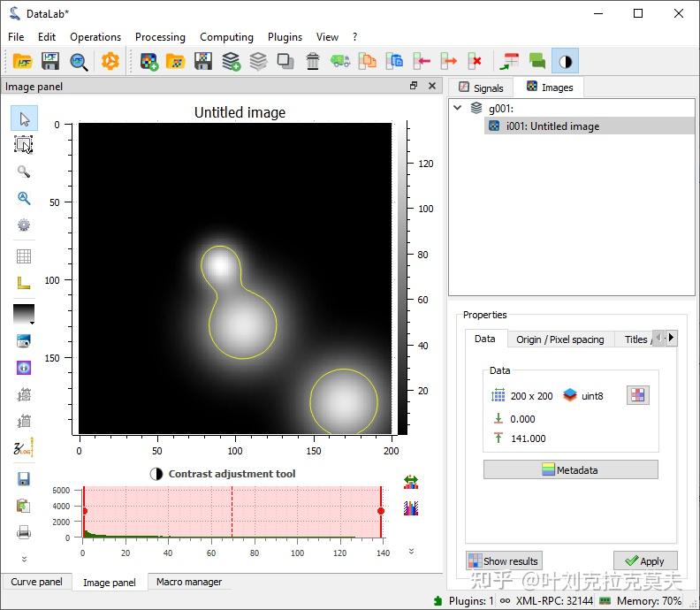The image size is (700, 610).
Task: Click the Apply button
Action: click(x=645, y=560)
